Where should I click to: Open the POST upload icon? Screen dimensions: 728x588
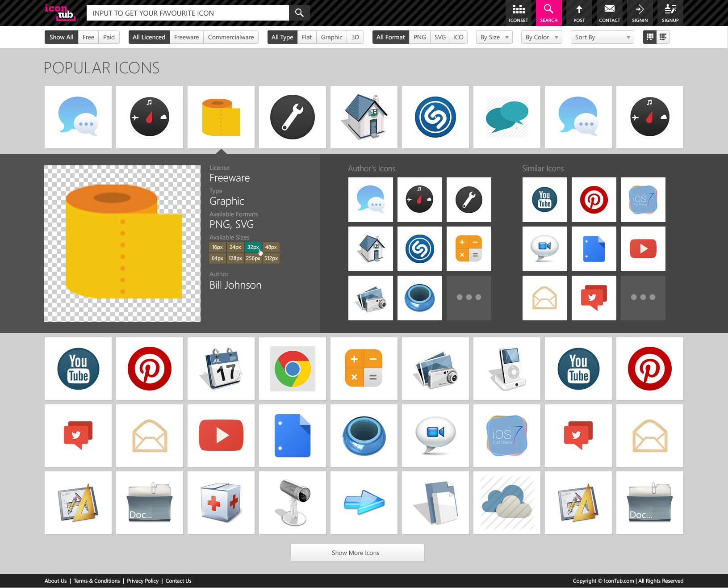(x=579, y=13)
